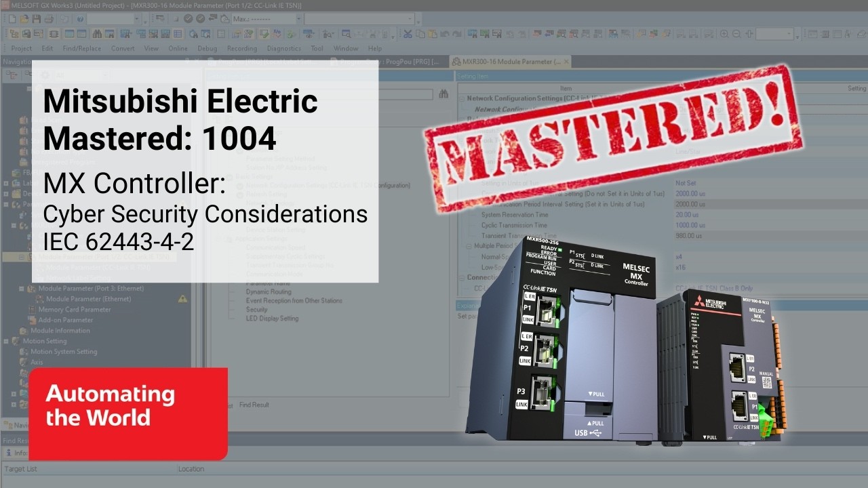Image resolution: width=868 pixels, height=488 pixels.
Task: Open the View menu
Action: tap(151, 48)
